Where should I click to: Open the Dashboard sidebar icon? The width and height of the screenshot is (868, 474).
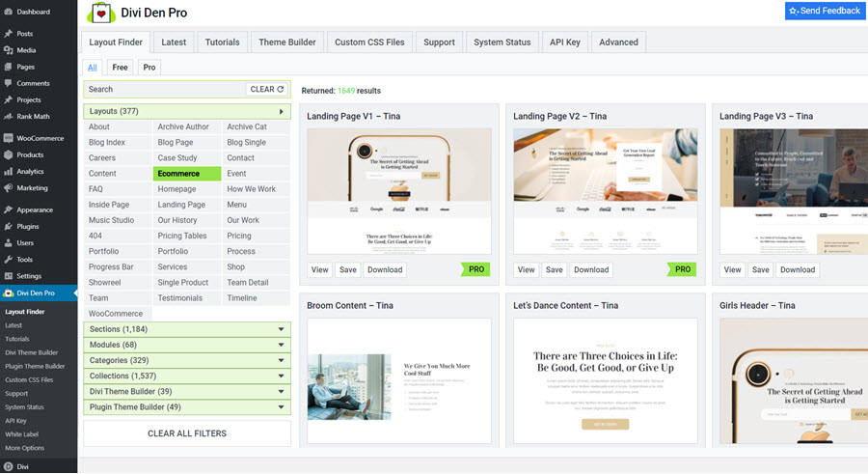coord(8,12)
